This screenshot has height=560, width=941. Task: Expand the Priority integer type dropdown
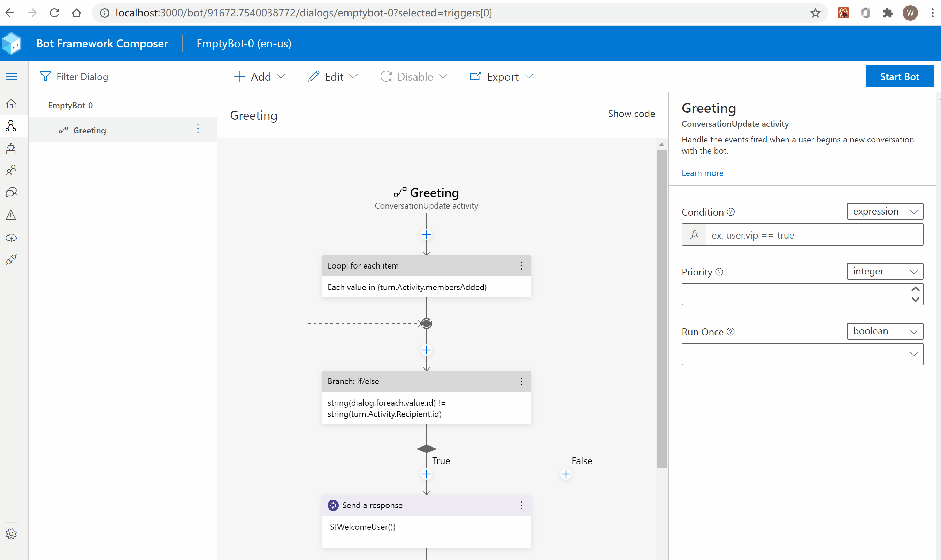pos(884,271)
